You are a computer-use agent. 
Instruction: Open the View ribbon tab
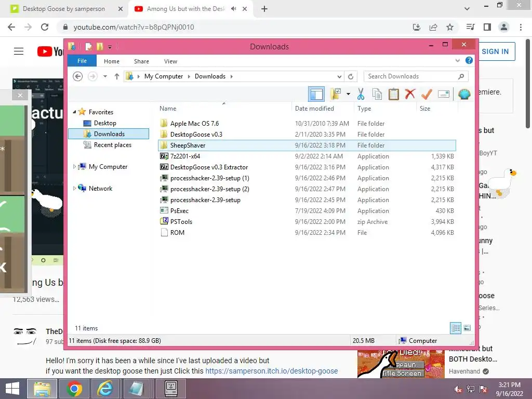point(170,61)
